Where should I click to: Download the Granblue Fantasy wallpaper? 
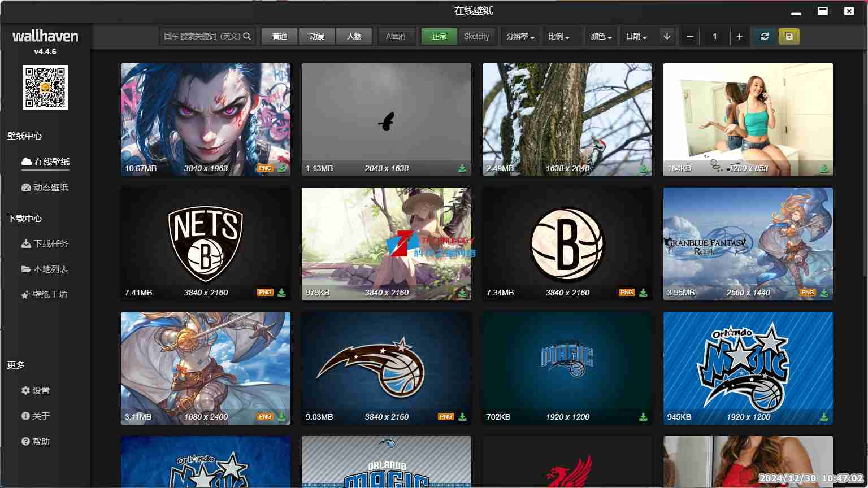pos(824,293)
